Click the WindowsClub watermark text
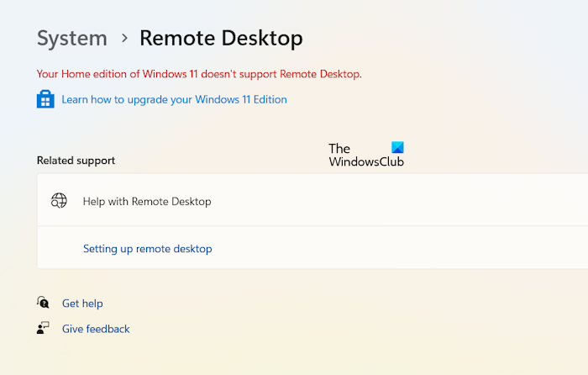The width and height of the screenshot is (588, 375). click(366, 161)
